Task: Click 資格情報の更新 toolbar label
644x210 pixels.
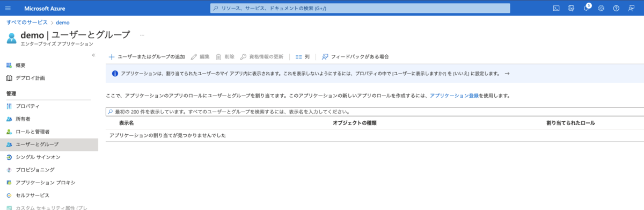Action: pos(266,56)
